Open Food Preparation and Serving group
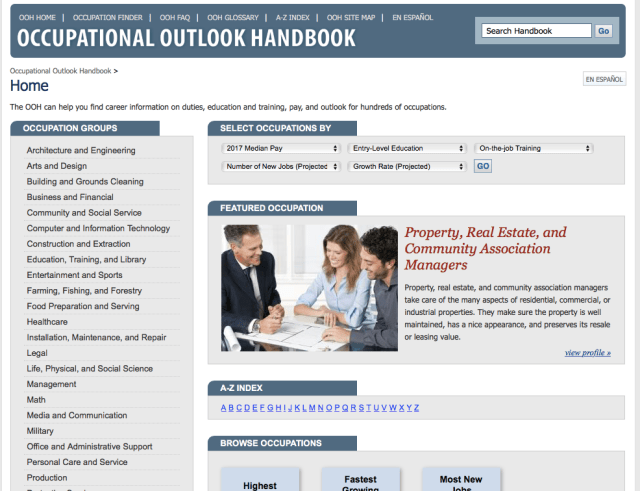 (83, 306)
